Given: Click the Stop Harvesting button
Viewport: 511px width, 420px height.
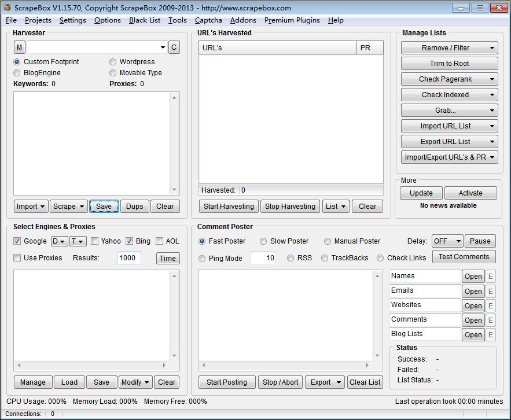Looking at the screenshot, I should pyautogui.click(x=290, y=207).
